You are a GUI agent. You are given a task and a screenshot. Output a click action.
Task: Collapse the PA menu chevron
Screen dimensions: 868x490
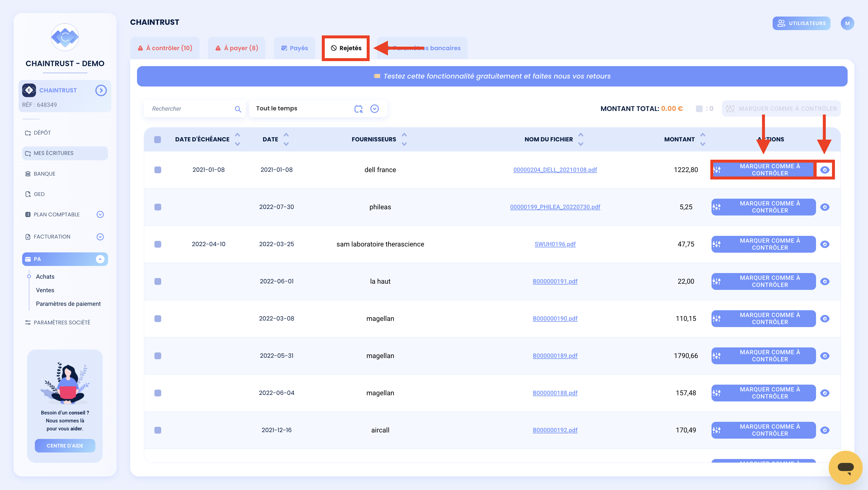coord(100,259)
